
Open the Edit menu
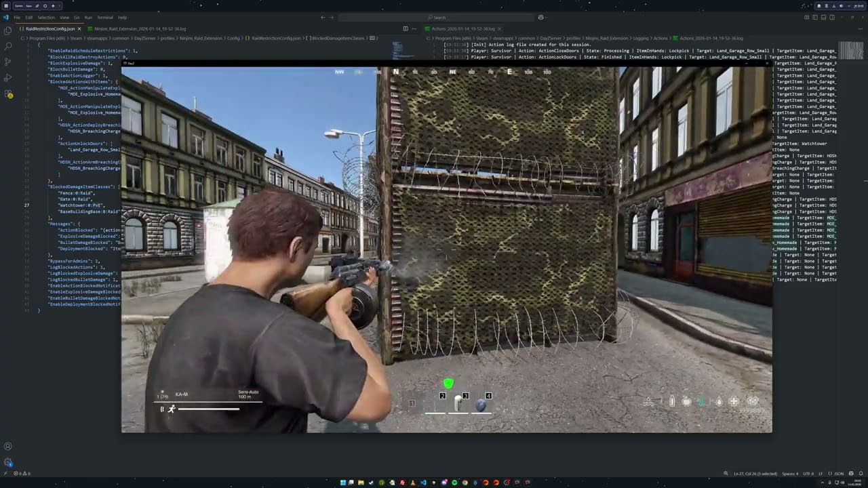pos(29,17)
